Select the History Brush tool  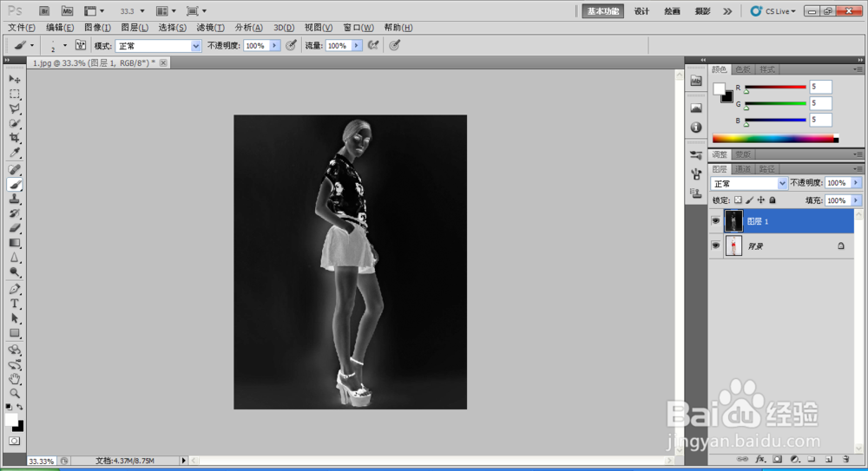point(15,213)
